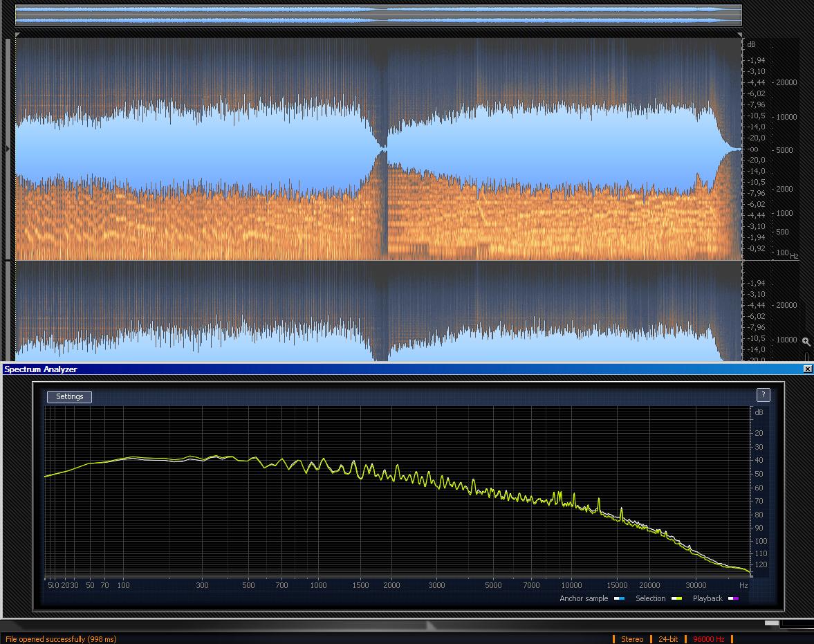The height and width of the screenshot is (644, 814).
Task: Click '1500' on the analyzer frequency axis
Action: point(360,585)
